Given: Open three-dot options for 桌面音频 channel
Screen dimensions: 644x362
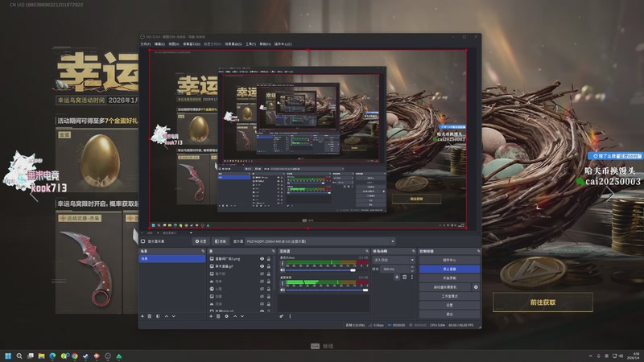Looking at the screenshot, I should pos(283,283).
